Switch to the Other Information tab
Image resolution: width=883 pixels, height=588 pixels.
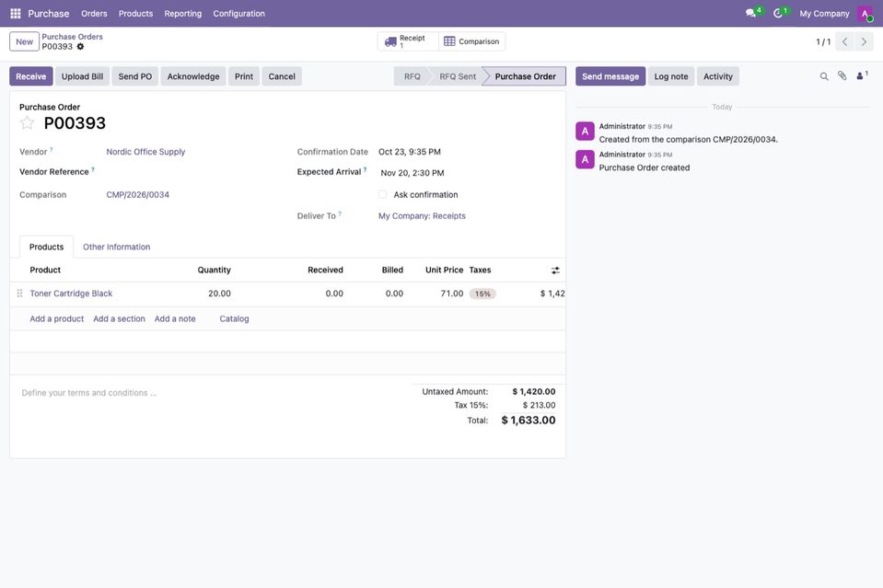[x=117, y=247]
